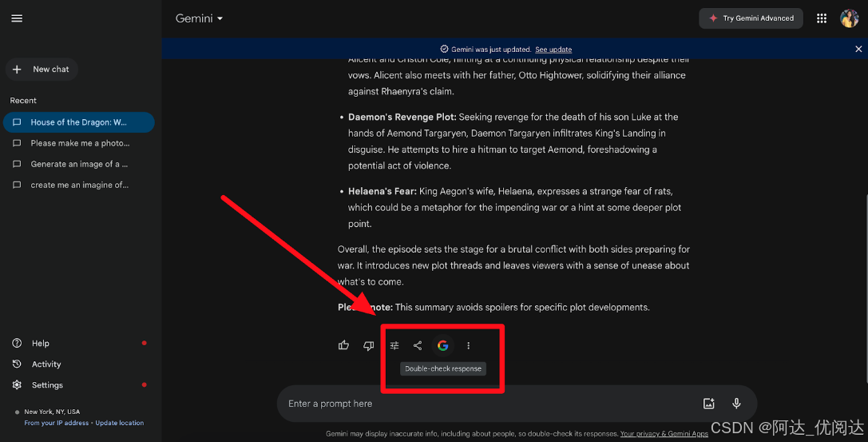Open the three-dot more options menu
The width and height of the screenshot is (868, 442).
(x=468, y=345)
